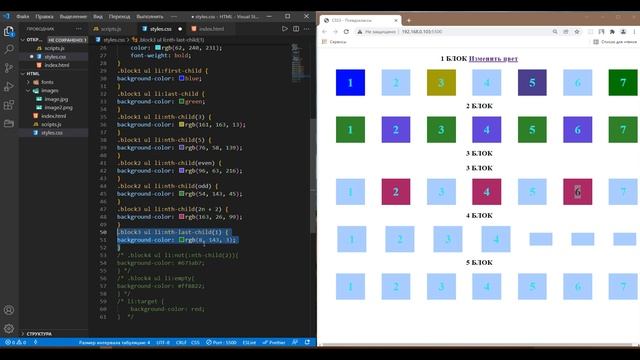Open the Вид menu
The height and width of the screenshot is (360, 640).
(98, 17)
